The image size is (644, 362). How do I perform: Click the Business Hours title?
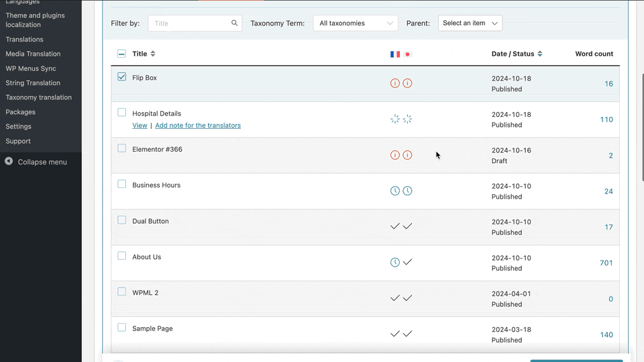[x=156, y=185]
